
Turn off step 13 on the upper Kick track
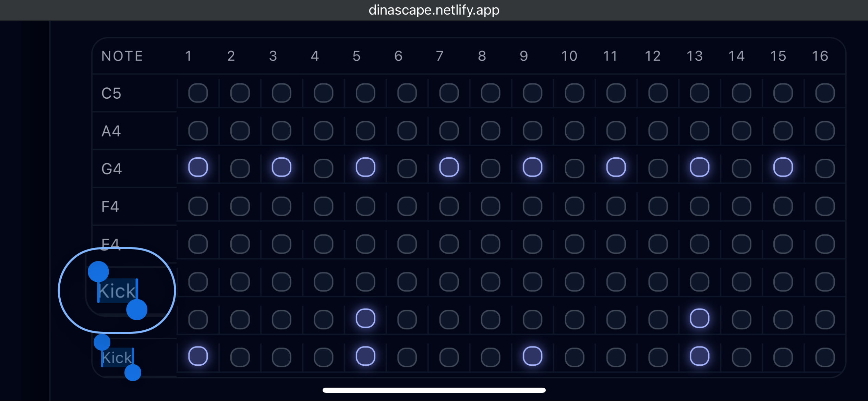tap(699, 318)
